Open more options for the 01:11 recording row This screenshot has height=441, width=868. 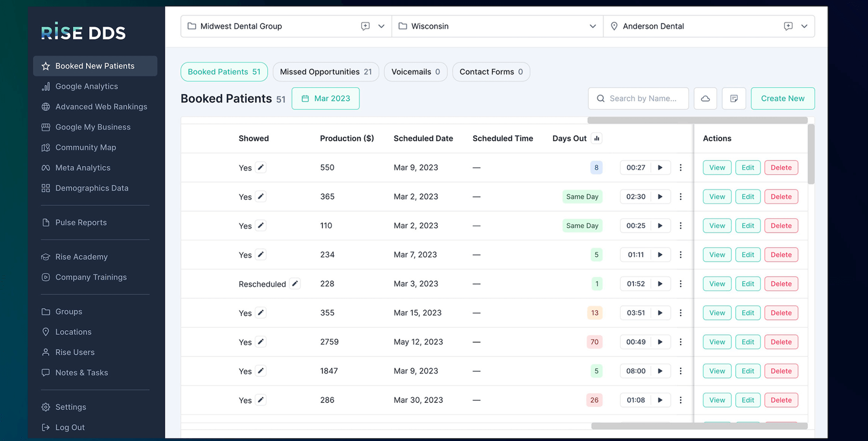(x=680, y=254)
